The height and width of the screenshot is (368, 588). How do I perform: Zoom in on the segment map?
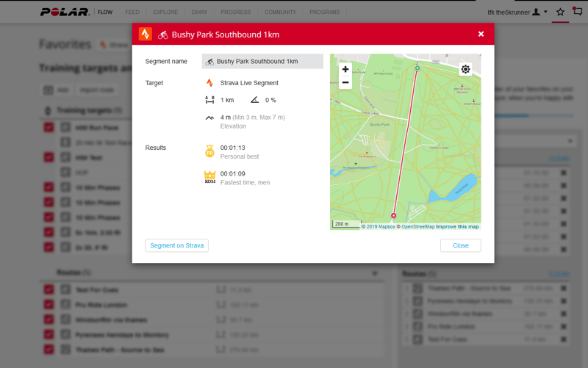click(x=345, y=69)
